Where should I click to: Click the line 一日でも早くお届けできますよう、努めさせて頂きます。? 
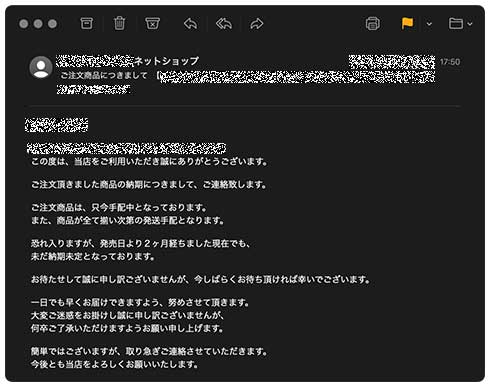(140, 303)
